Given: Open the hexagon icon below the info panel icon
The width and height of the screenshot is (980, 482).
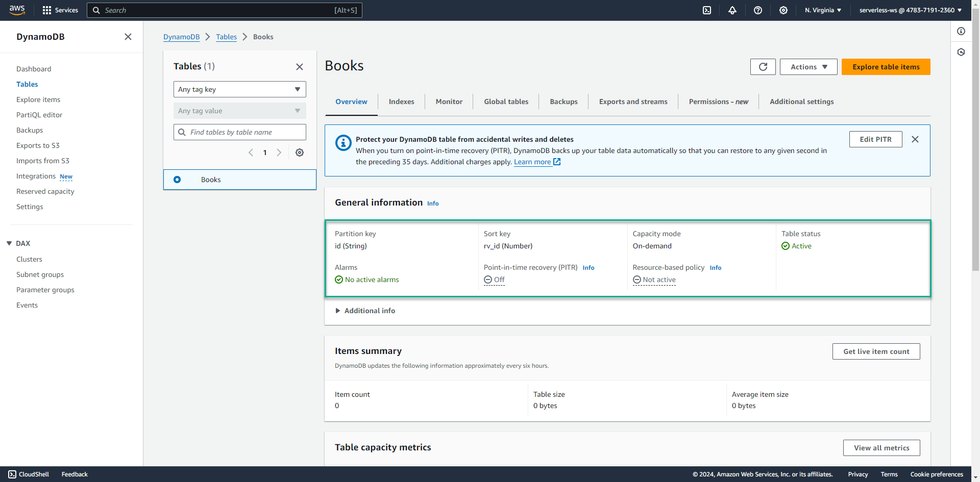Looking at the screenshot, I should click(961, 52).
